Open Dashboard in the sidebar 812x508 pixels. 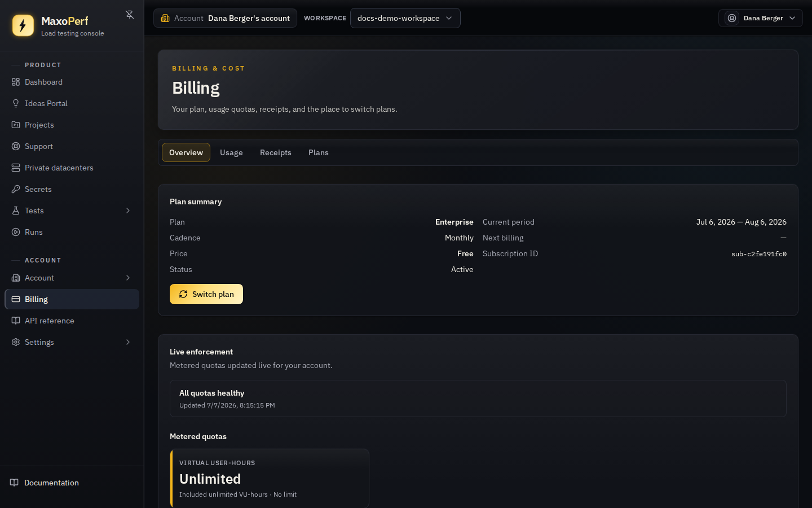pyautogui.click(x=72, y=82)
